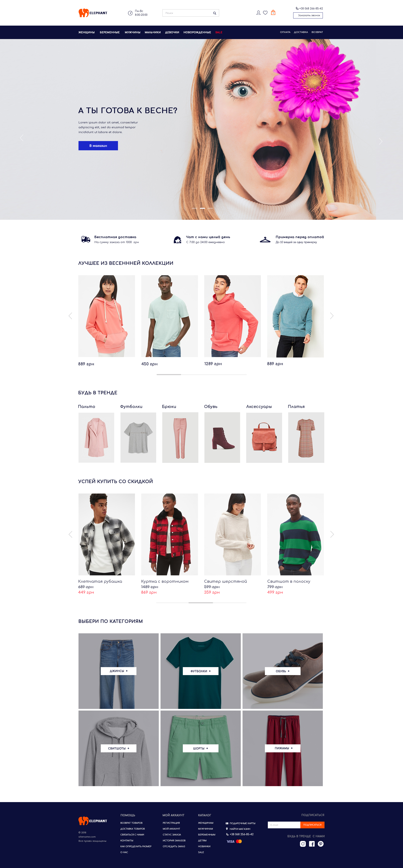Image resolution: width=403 pixels, height=868 pixels.
Task: Click the spring collection carousel progress bar
Action: coord(201,374)
